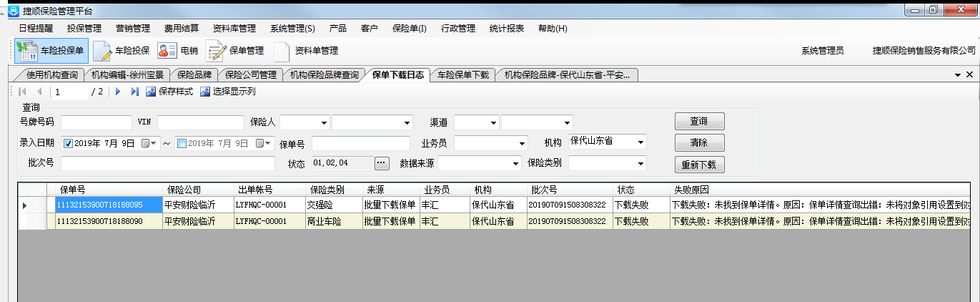980x302 pixels.
Task: Click 选择显示列 icon button
Action: pos(228,92)
